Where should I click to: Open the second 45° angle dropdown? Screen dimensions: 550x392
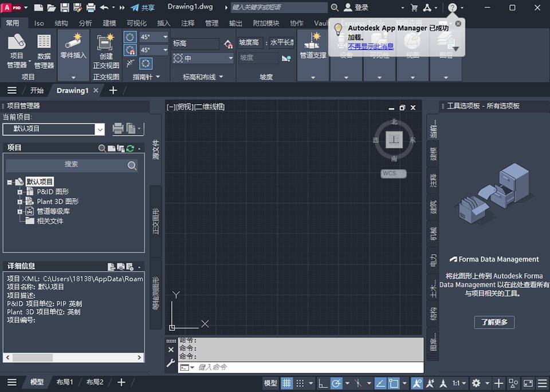click(x=165, y=50)
